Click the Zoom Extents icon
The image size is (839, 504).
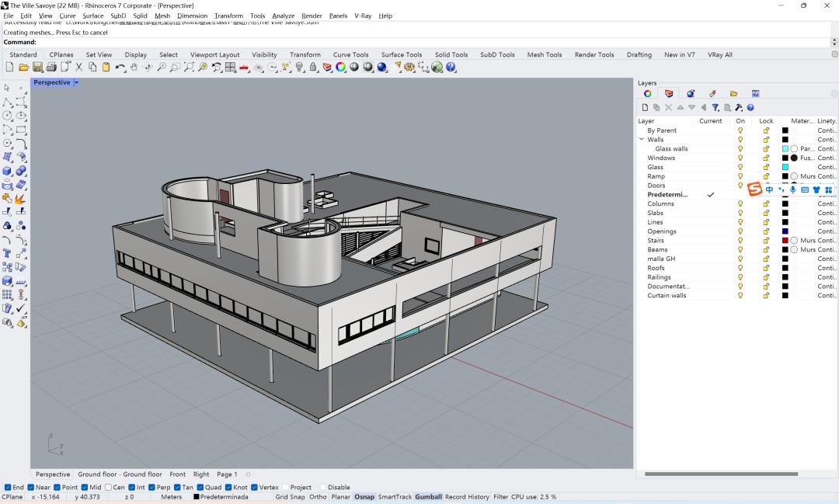coord(189,67)
